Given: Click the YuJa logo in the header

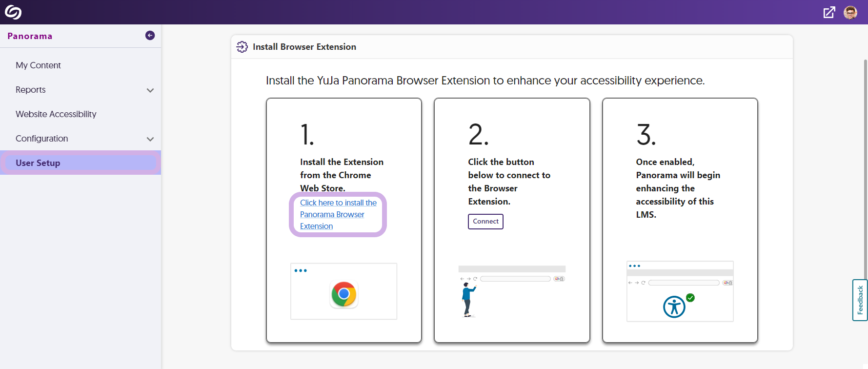Looking at the screenshot, I should point(13,12).
